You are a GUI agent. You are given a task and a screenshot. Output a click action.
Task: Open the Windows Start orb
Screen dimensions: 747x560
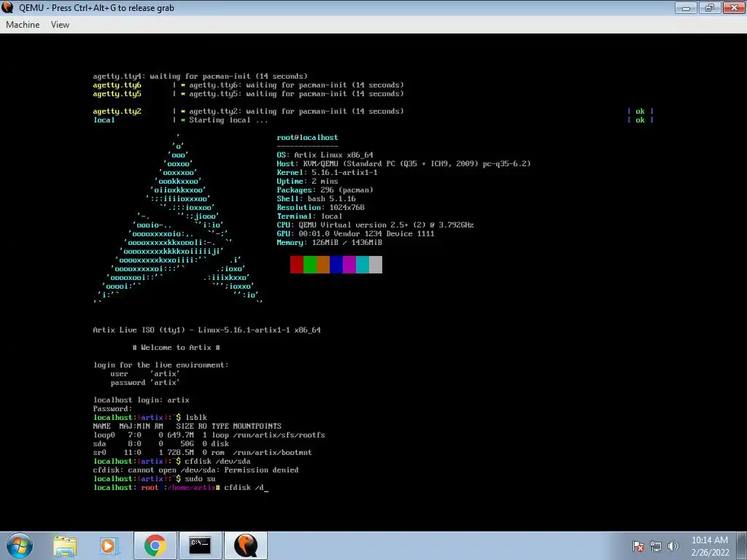20,545
